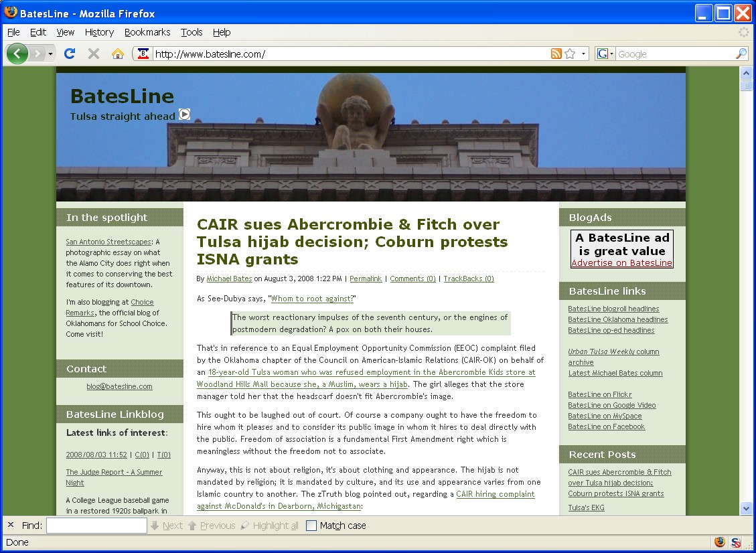This screenshot has height=553, width=756.
Task: Click the C(0) linkblog comments link
Action: click(x=142, y=455)
